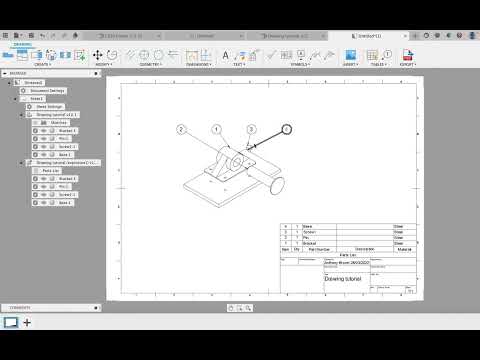
Task: Collapse the root Unsaved node in browser
Action: (9, 83)
